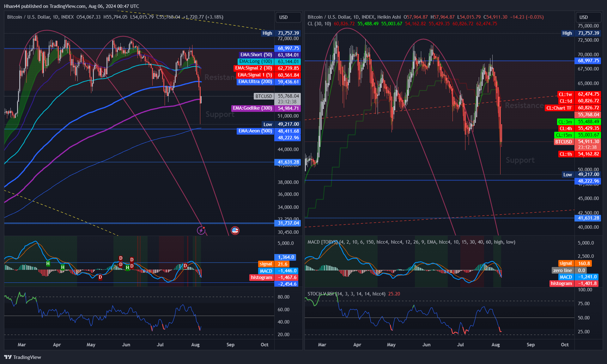
Task: Click the lightning bolt event icon on left chart
Action: (x=201, y=230)
